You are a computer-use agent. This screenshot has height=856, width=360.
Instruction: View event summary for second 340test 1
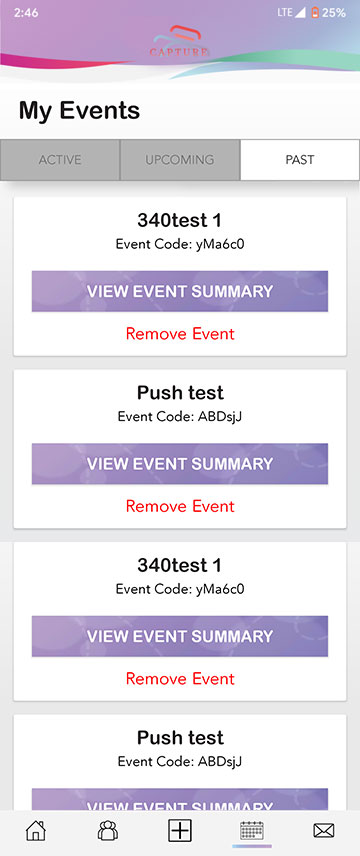pos(180,636)
